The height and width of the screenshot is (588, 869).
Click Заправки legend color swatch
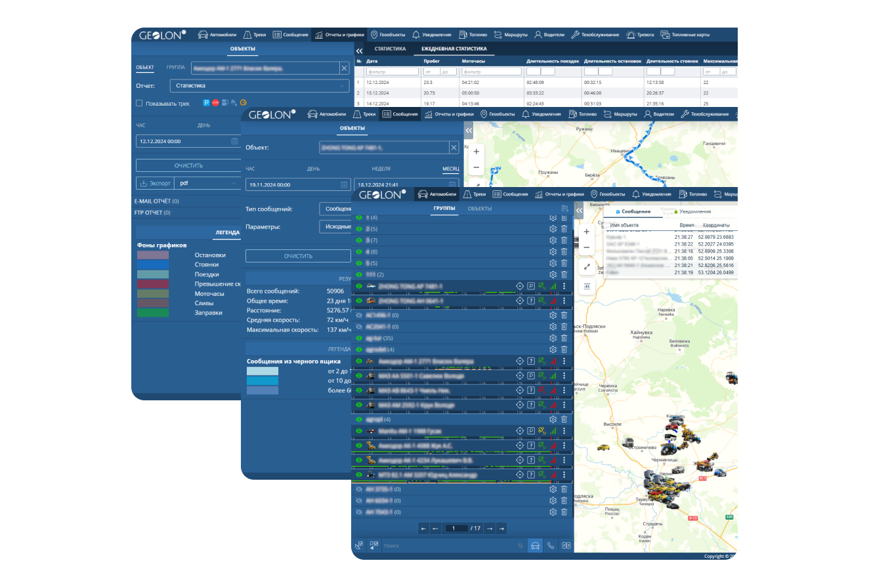pyautogui.click(x=152, y=312)
